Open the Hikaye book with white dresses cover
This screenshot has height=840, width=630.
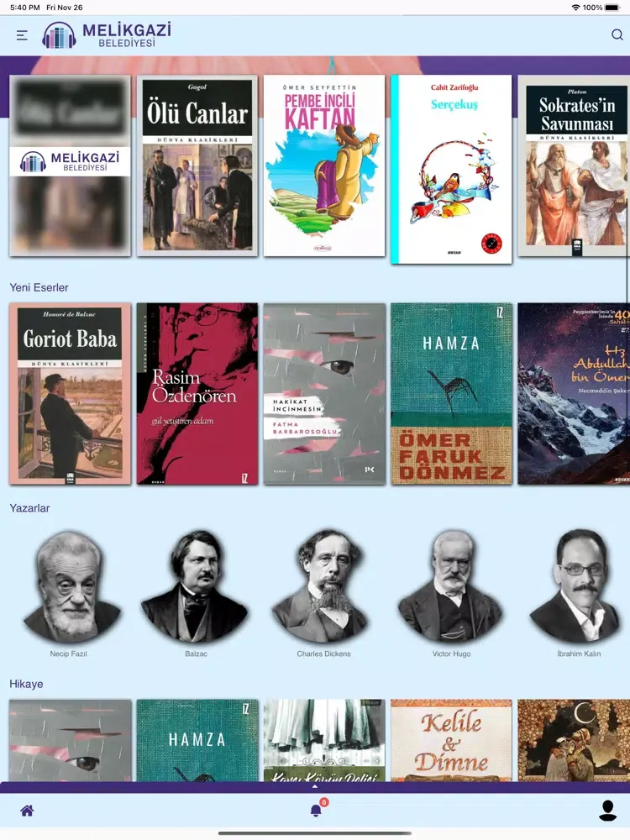[324, 740]
